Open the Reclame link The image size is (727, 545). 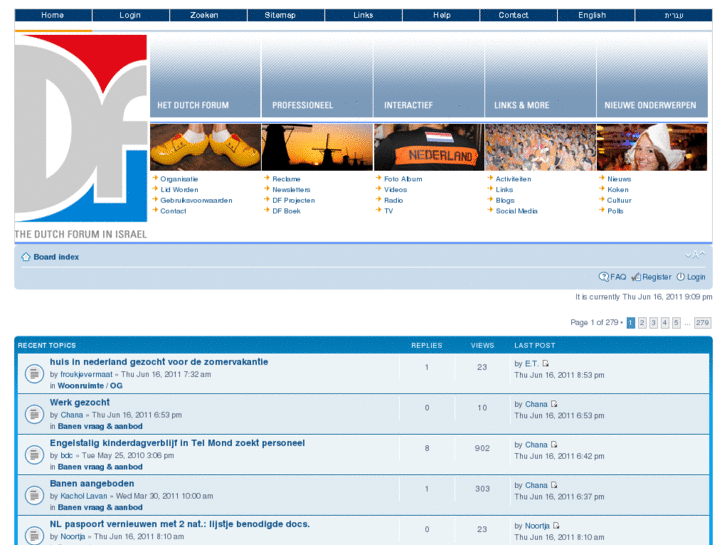pyautogui.click(x=286, y=179)
